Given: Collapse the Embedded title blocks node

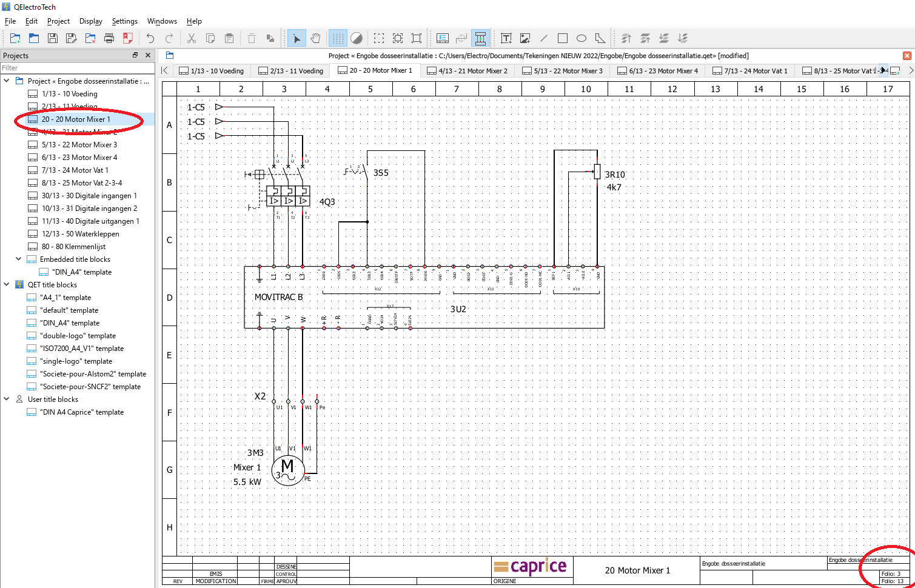Looking at the screenshot, I should pos(19,259).
